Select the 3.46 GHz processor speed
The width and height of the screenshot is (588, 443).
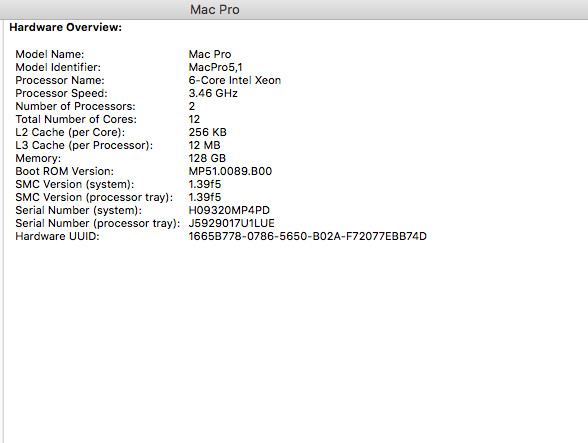[213, 93]
